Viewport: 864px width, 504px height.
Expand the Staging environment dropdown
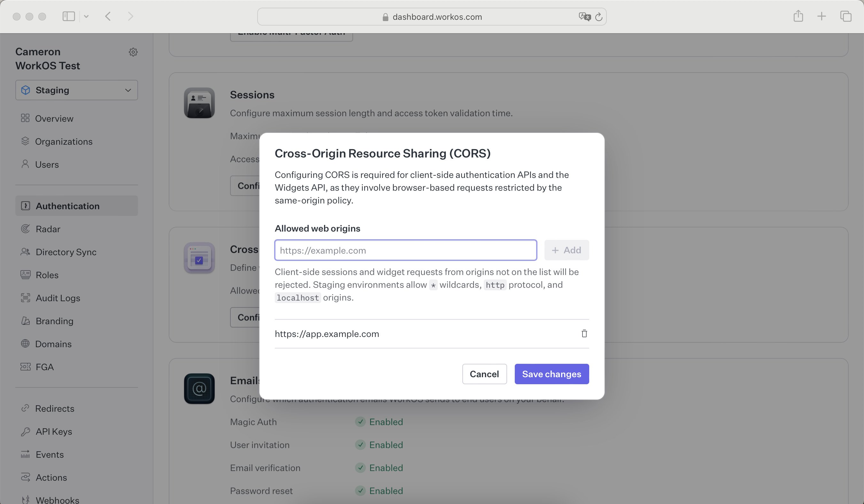pos(76,90)
